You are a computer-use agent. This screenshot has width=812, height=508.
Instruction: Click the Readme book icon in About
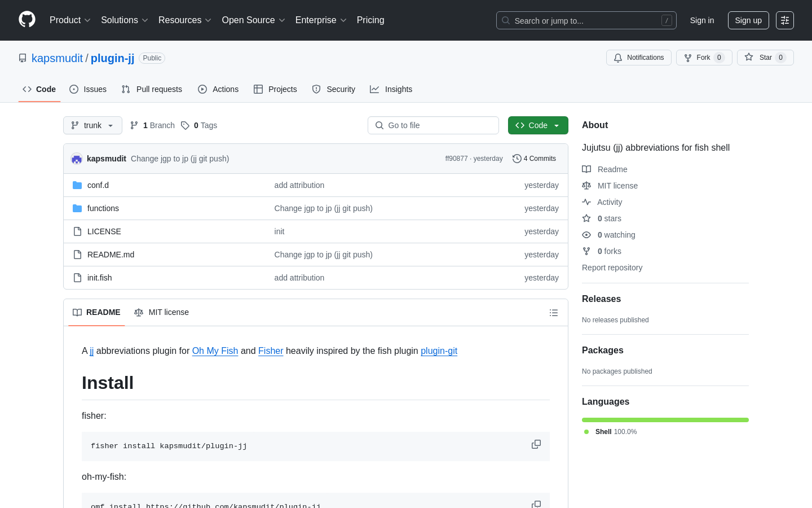(586, 169)
